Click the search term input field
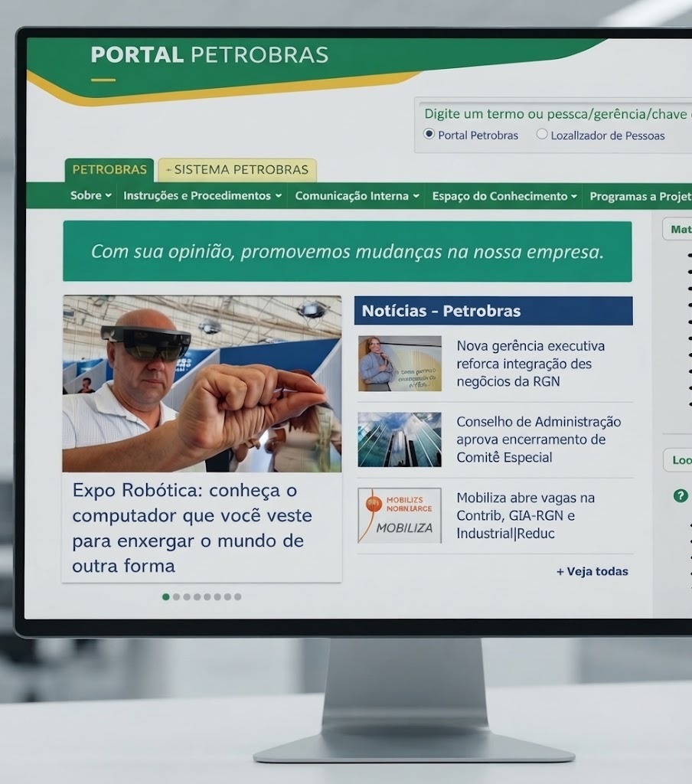Screen dimensions: 692x784 557,114
